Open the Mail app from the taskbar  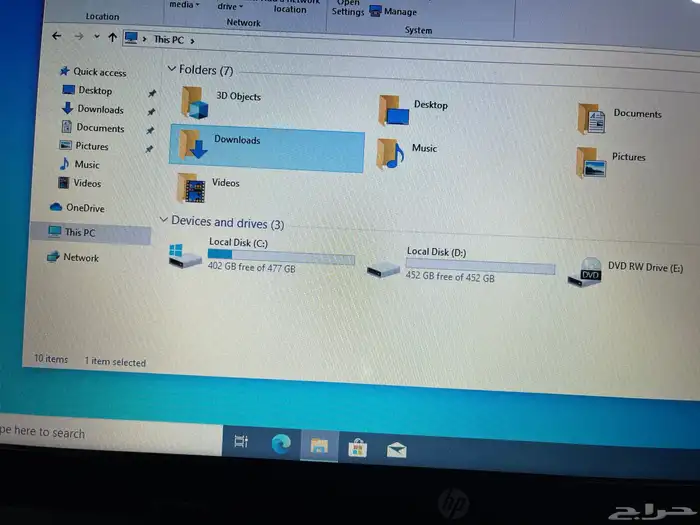point(396,450)
